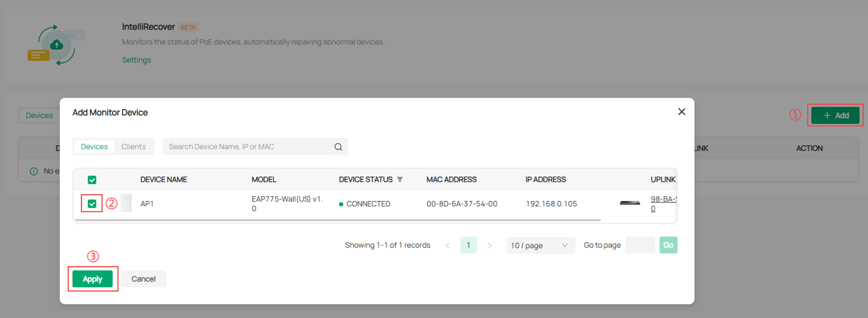Click the Go to page input box

(x=640, y=245)
